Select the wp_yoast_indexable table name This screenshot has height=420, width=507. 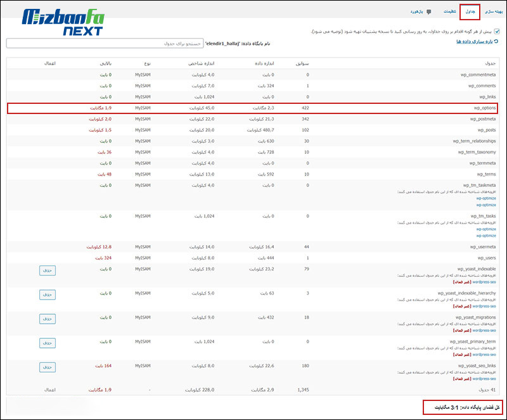coord(477,269)
